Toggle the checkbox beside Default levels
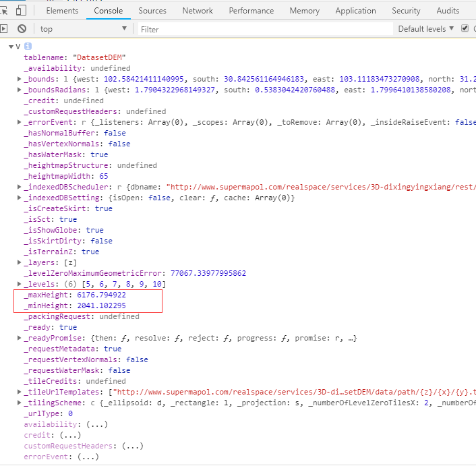476x466 pixels. coord(465,28)
